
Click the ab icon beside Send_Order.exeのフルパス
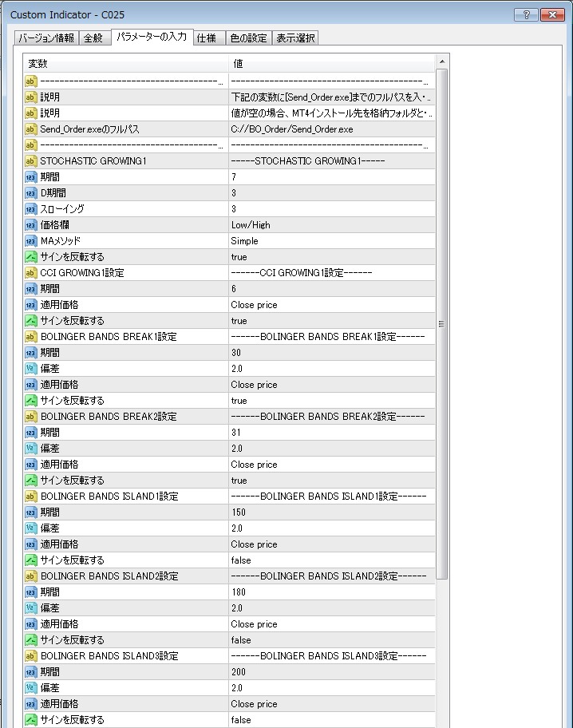tap(30, 129)
